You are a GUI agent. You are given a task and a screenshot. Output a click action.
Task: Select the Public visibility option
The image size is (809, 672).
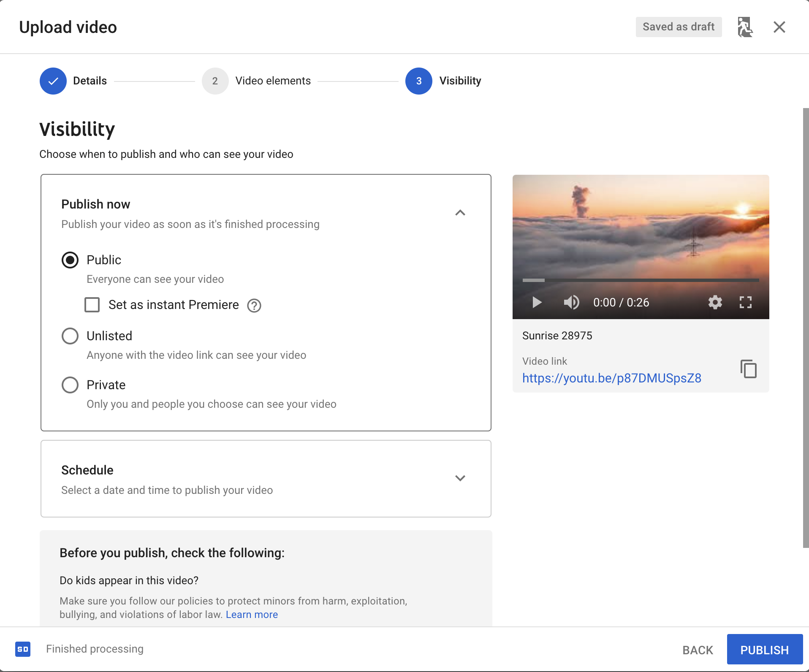point(70,260)
